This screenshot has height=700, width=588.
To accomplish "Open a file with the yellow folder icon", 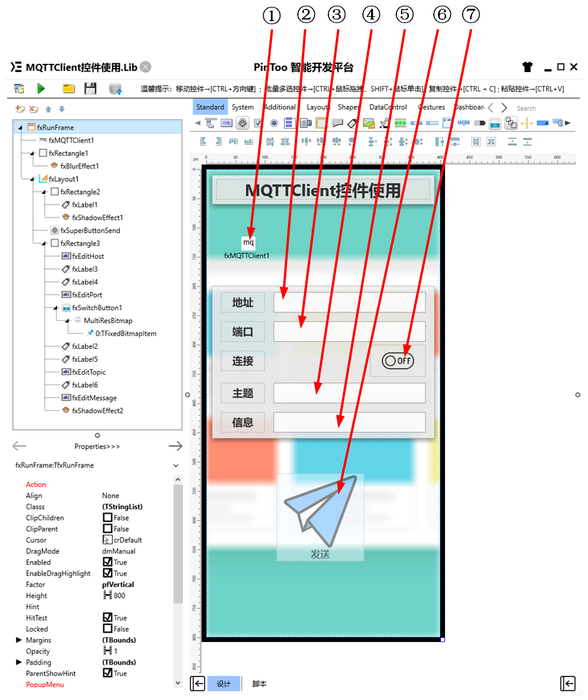I will tap(69, 89).
